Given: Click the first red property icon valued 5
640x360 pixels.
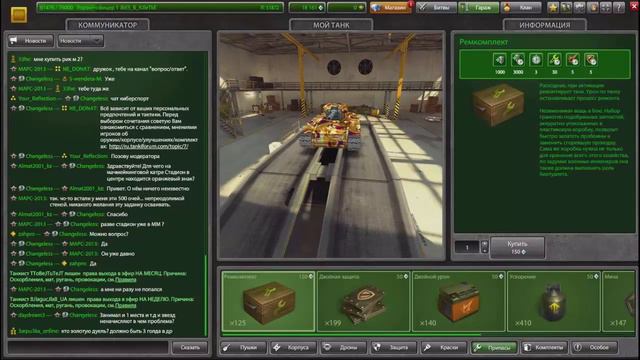Looking at the screenshot, I should pyautogui.click(x=573, y=60).
